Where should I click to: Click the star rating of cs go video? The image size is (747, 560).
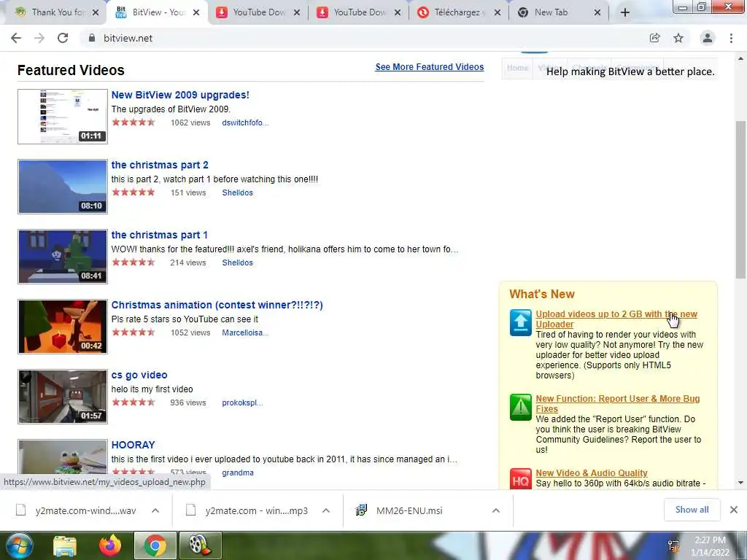(x=133, y=402)
